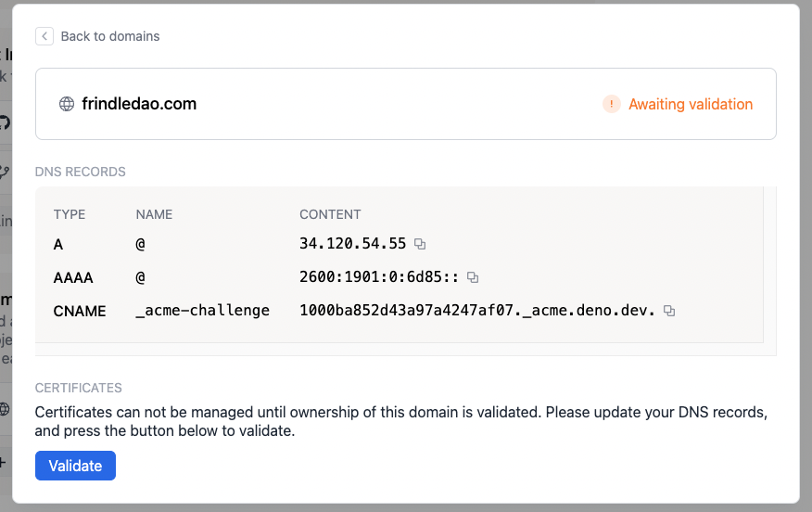Screen dimensions: 812x512
Task: Select the frindledao.com domain name
Action: coord(139,104)
